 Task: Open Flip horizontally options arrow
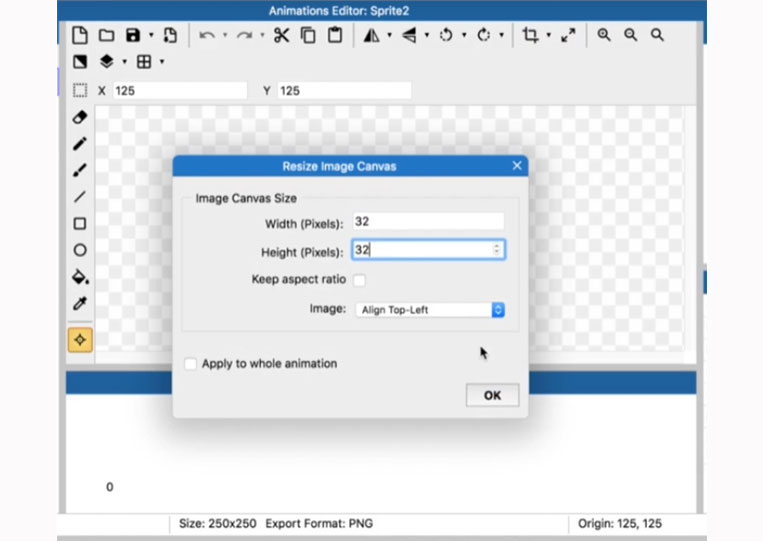pos(389,35)
